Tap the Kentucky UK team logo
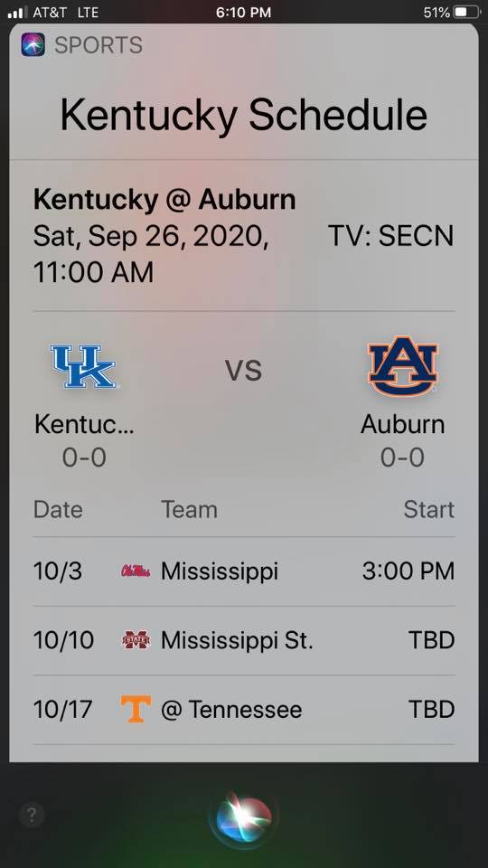 (83, 366)
